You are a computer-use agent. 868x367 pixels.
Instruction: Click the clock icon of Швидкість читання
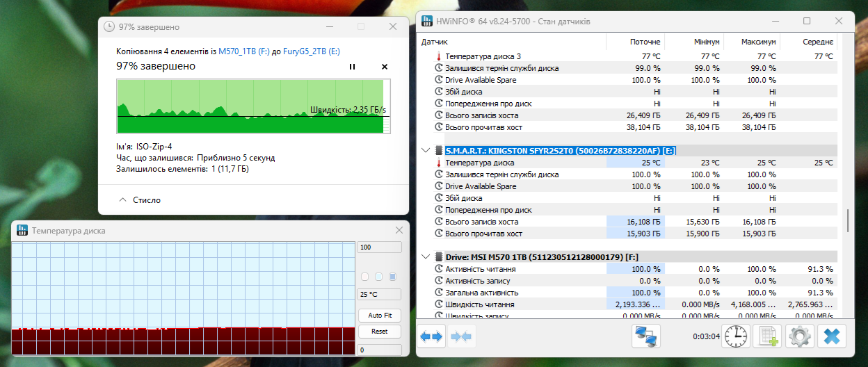[438, 304]
